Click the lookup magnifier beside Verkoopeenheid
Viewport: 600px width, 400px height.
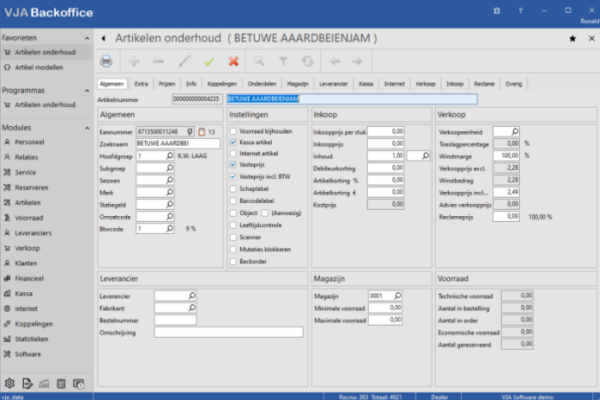tap(513, 131)
